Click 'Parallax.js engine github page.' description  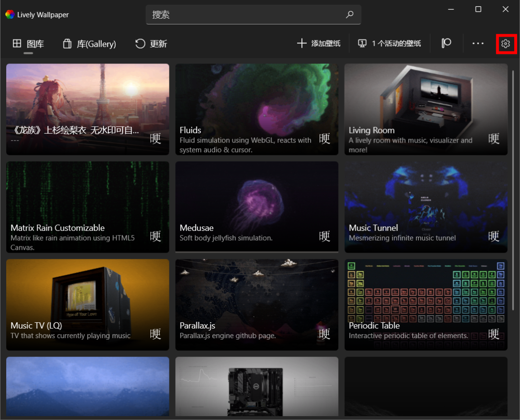point(227,336)
